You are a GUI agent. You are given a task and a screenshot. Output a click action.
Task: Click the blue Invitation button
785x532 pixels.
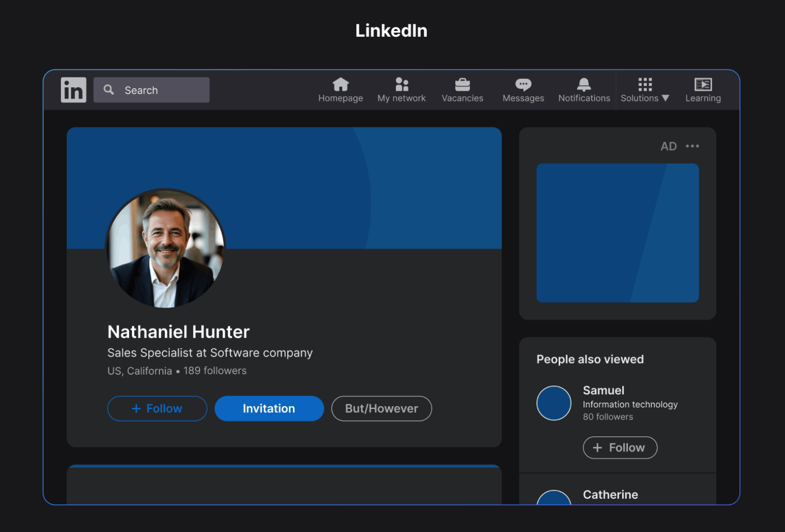click(269, 408)
